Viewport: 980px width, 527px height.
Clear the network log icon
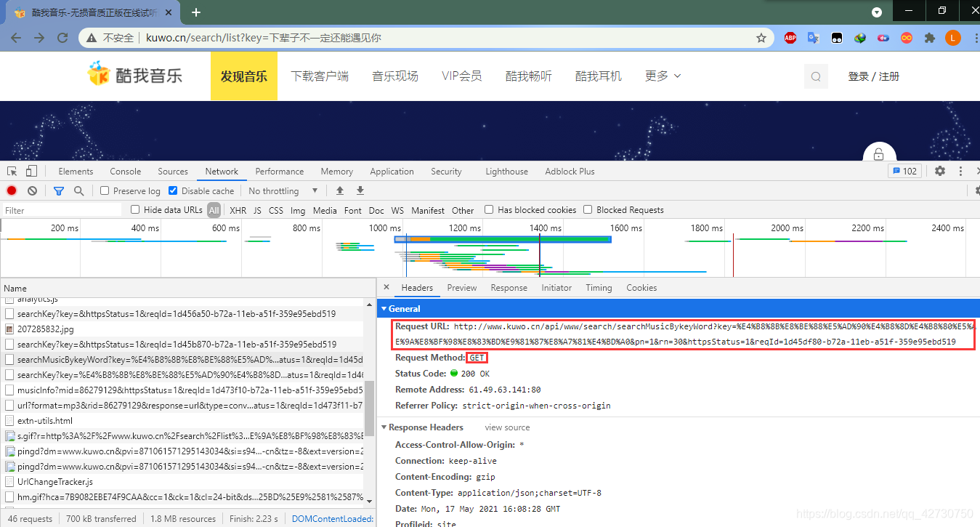click(32, 190)
